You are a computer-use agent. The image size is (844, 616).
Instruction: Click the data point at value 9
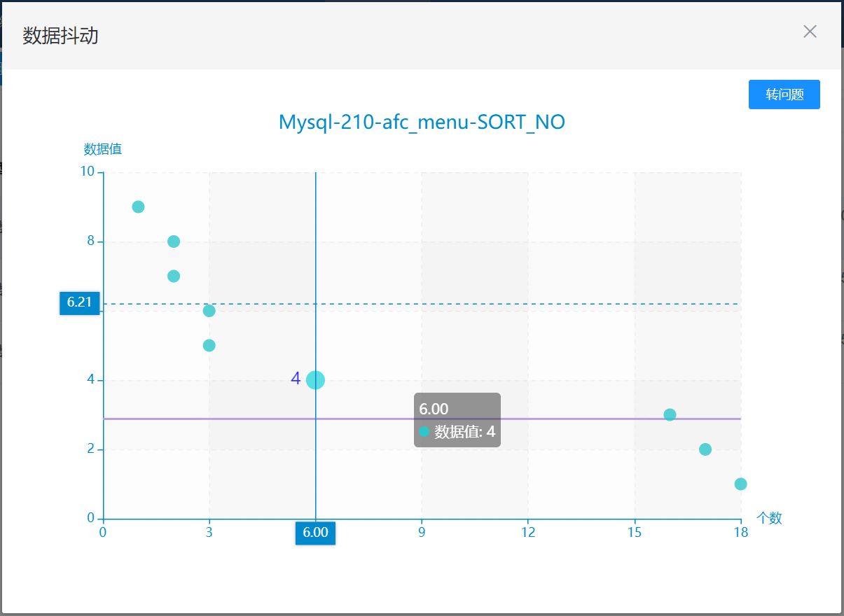138,206
